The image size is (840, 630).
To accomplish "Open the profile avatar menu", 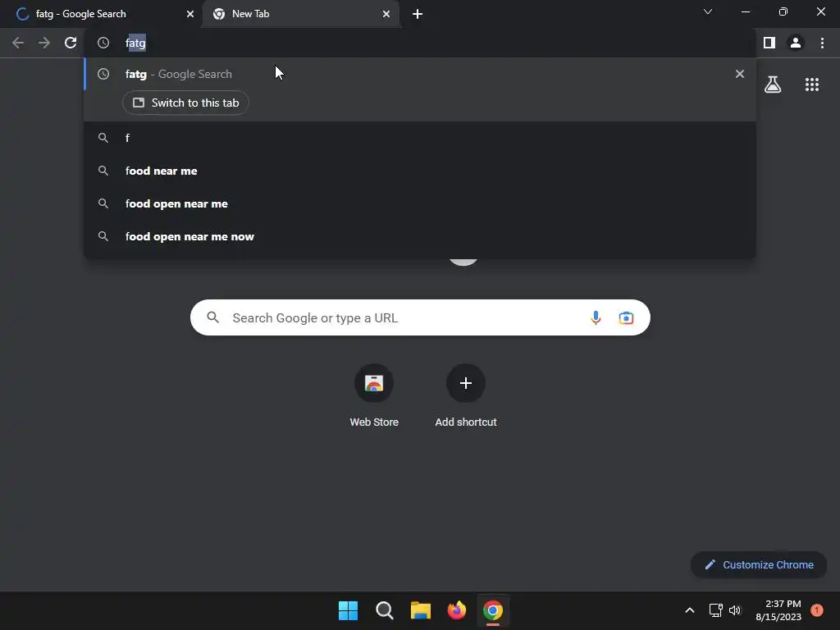I will click(x=796, y=43).
